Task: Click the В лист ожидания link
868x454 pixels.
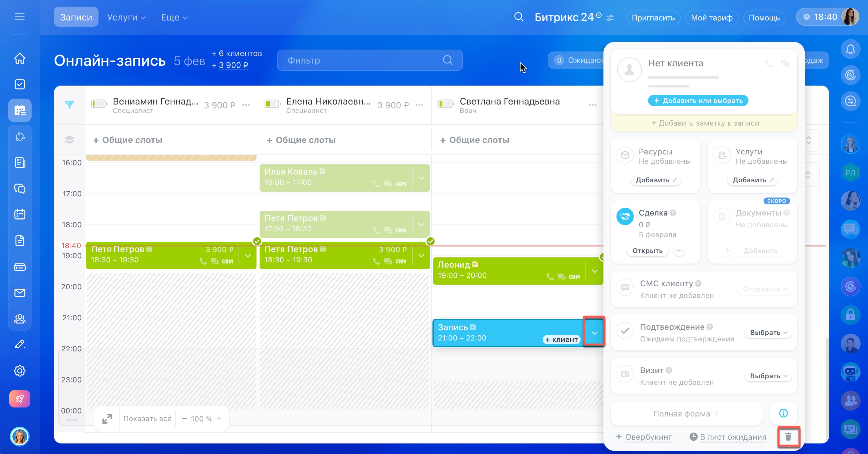Action: (x=733, y=437)
